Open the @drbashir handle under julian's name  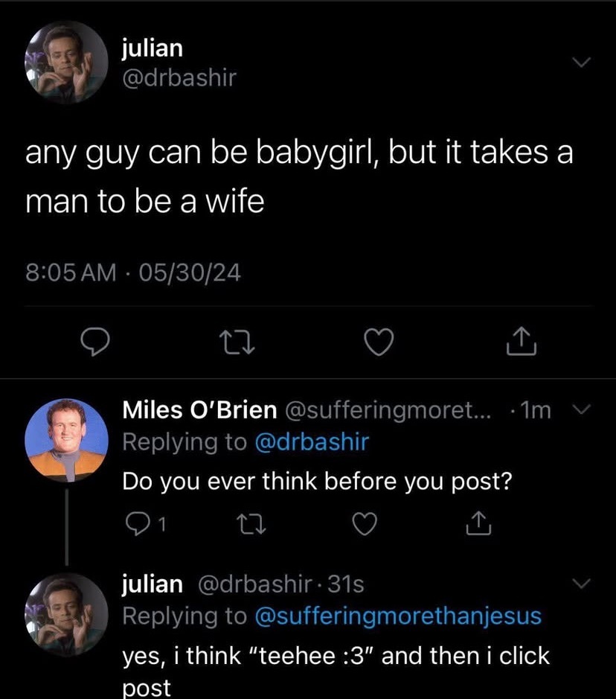(179, 77)
